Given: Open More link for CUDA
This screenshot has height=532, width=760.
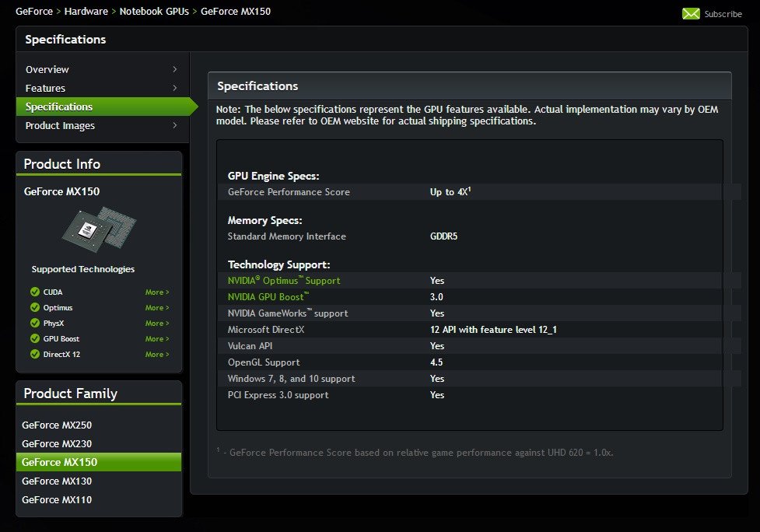Looking at the screenshot, I should point(156,292).
